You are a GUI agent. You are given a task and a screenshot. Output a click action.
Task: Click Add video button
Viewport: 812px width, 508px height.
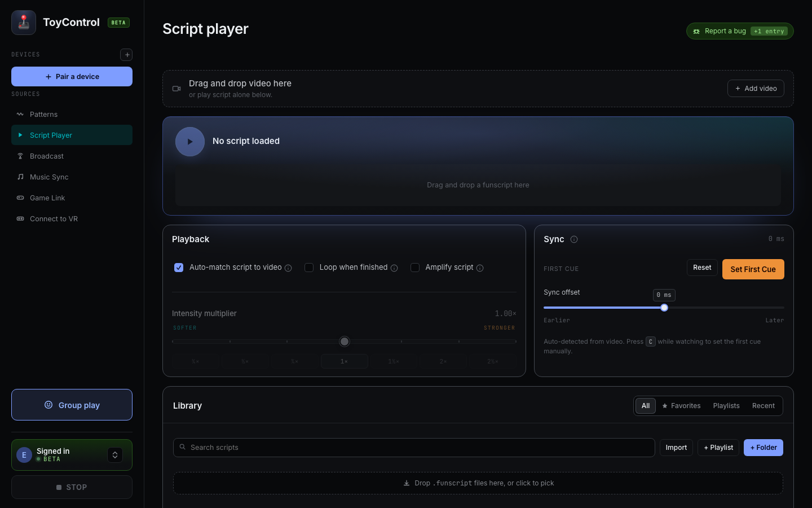coord(756,89)
